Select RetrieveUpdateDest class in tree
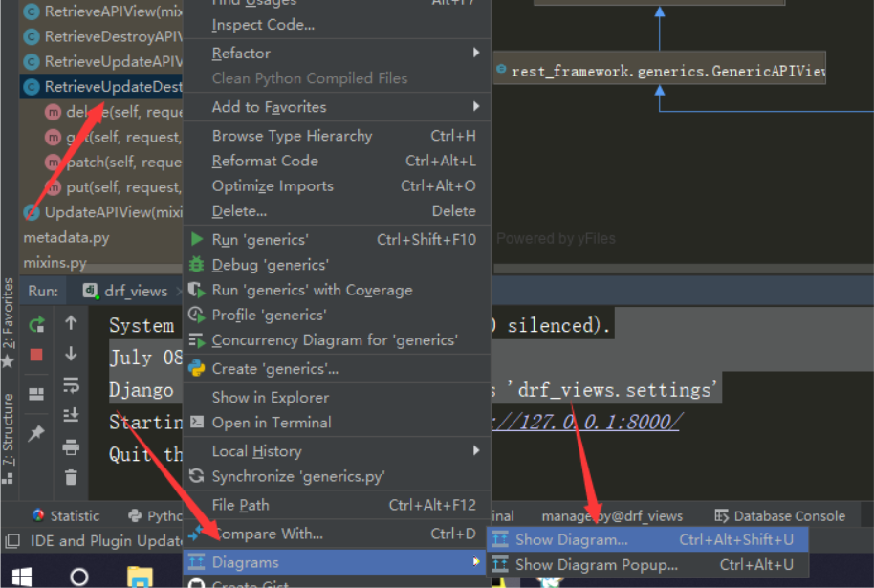 click(101, 86)
